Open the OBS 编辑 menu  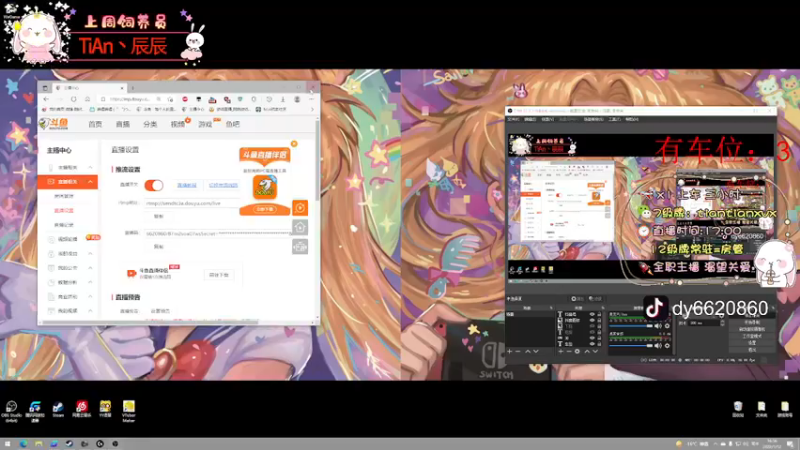pos(530,119)
